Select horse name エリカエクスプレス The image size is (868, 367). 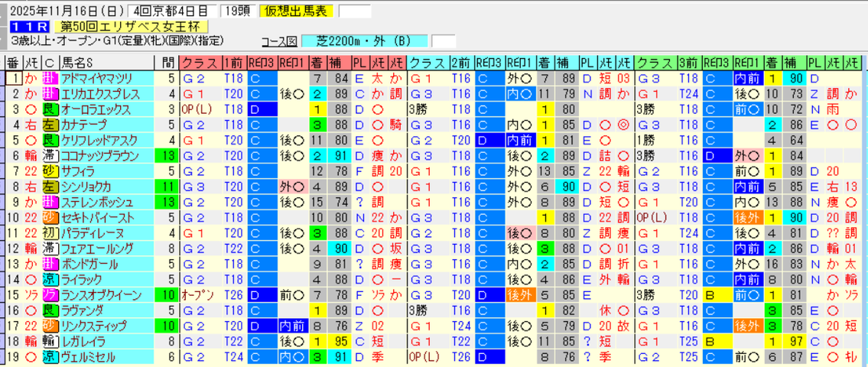point(99,93)
